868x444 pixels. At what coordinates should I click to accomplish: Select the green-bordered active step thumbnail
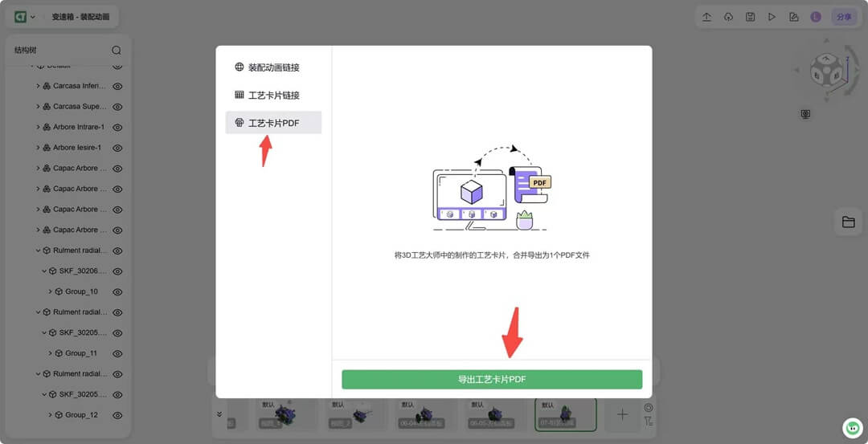click(566, 414)
